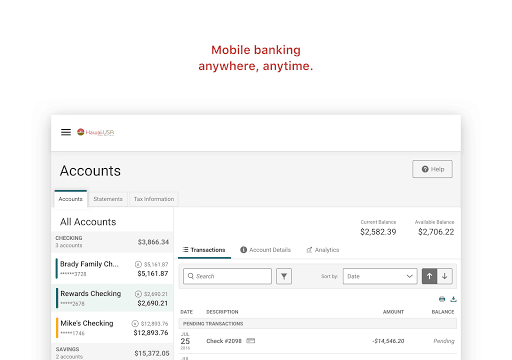
Task: Select the Brady Family Checking account
Action: (112, 269)
